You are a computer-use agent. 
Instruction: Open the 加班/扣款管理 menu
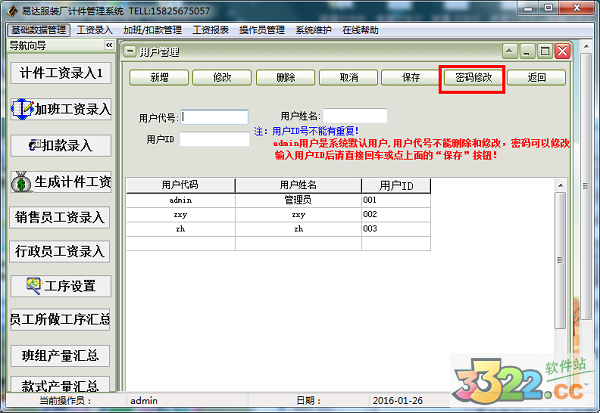[152, 30]
